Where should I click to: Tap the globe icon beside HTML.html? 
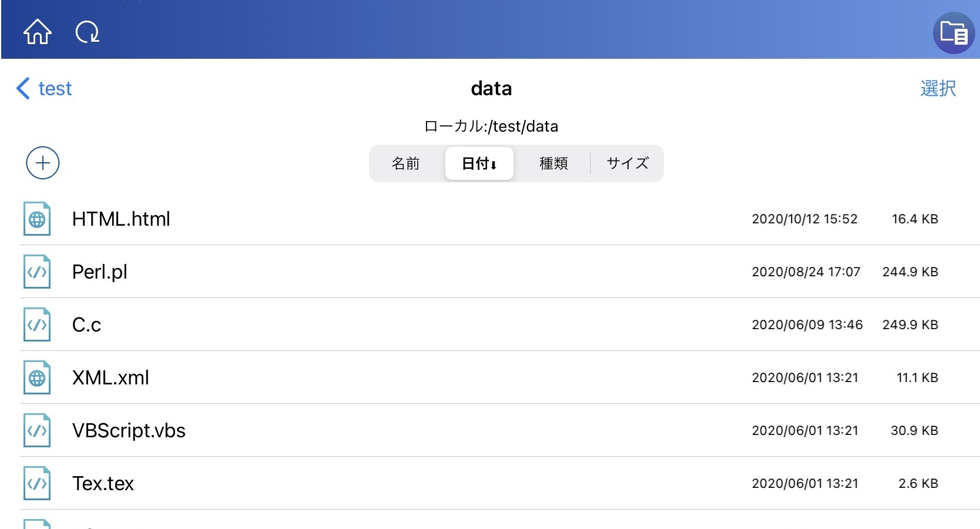tap(36, 219)
